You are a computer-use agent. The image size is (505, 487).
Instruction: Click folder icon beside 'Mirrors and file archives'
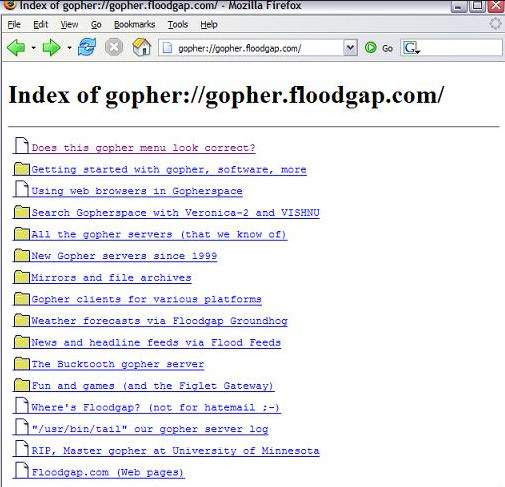[x=22, y=277]
